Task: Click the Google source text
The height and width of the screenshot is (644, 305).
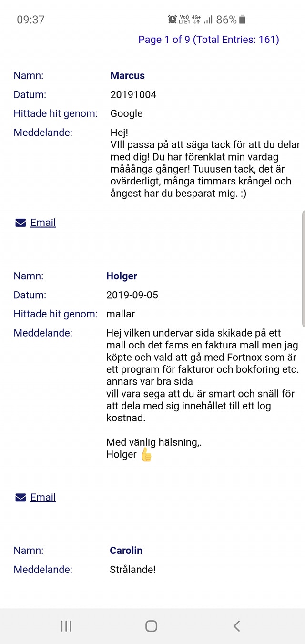Action: tap(126, 113)
